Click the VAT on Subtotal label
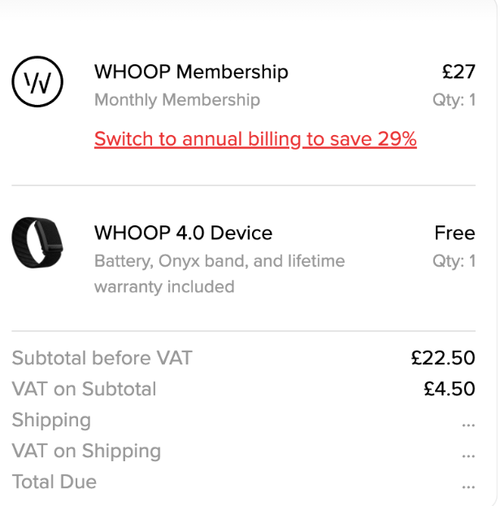Viewport: 500px width, 506px height. 84,389
